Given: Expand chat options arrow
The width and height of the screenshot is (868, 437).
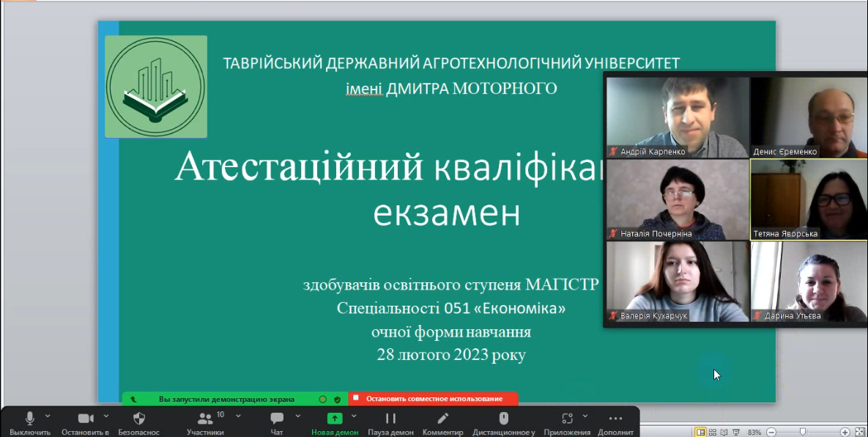Looking at the screenshot, I should coord(298,416).
